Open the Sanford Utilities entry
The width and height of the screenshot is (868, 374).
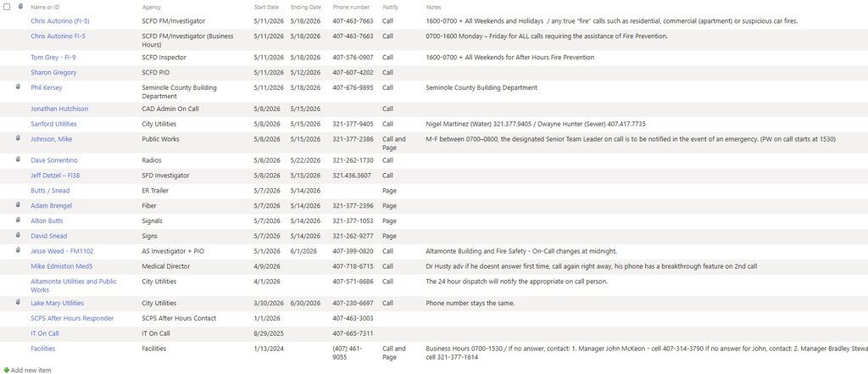pos(53,124)
